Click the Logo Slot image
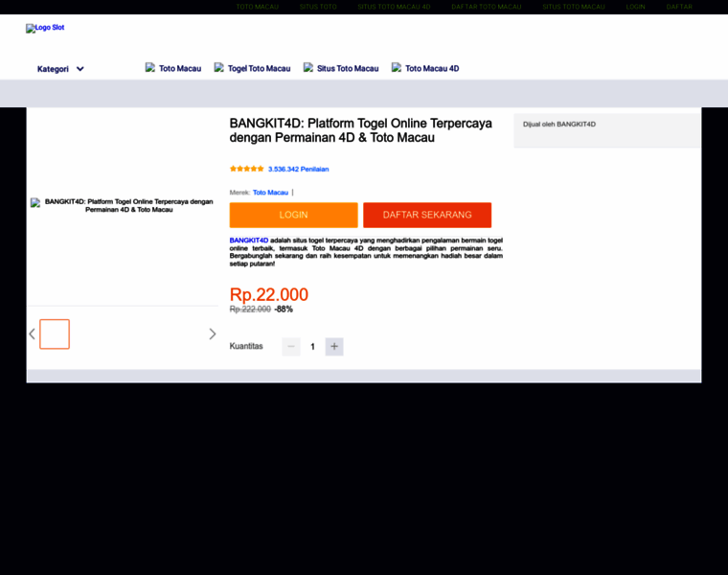 point(45,29)
